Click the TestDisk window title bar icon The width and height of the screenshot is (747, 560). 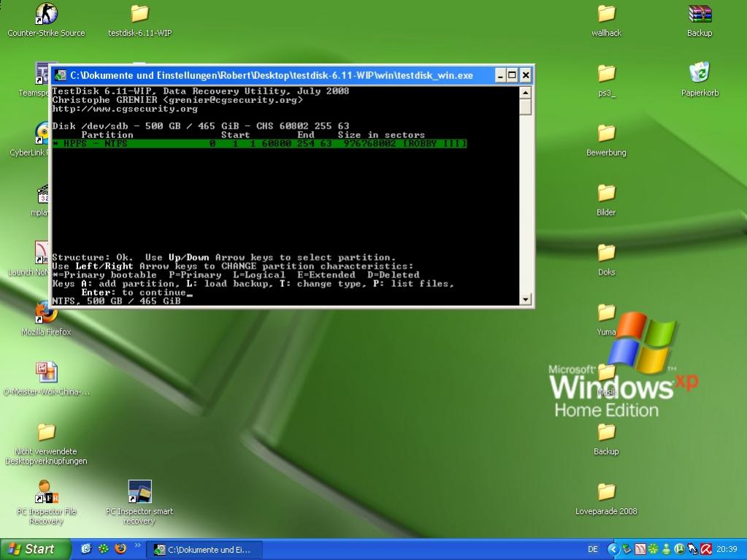click(x=61, y=75)
